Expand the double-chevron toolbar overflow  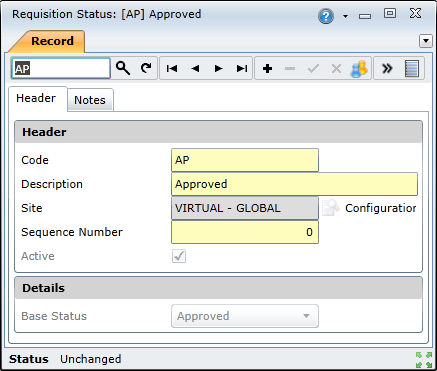click(387, 69)
